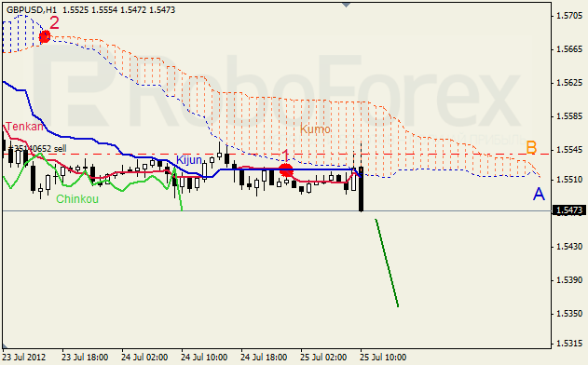Click the blue A label
The width and height of the screenshot is (588, 365).
point(539,194)
